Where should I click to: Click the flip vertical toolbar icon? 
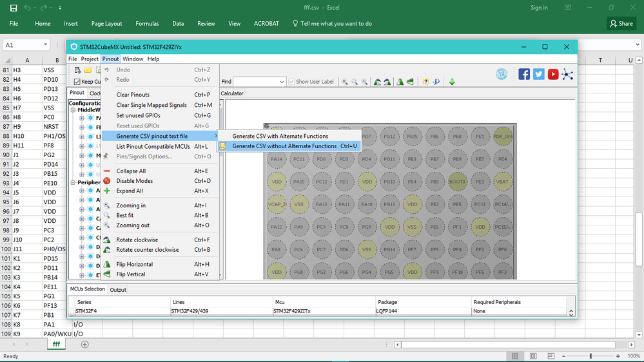(410, 82)
